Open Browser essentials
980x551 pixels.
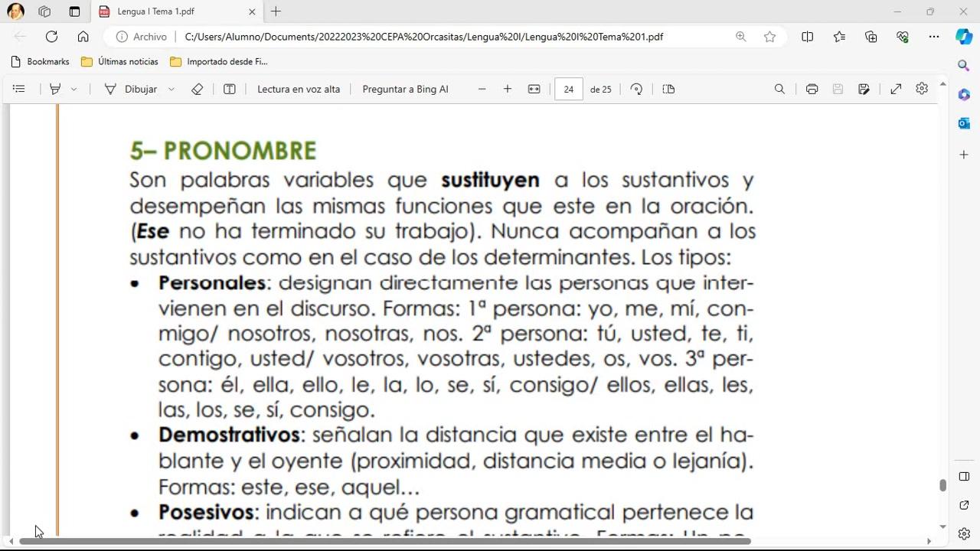click(x=903, y=37)
